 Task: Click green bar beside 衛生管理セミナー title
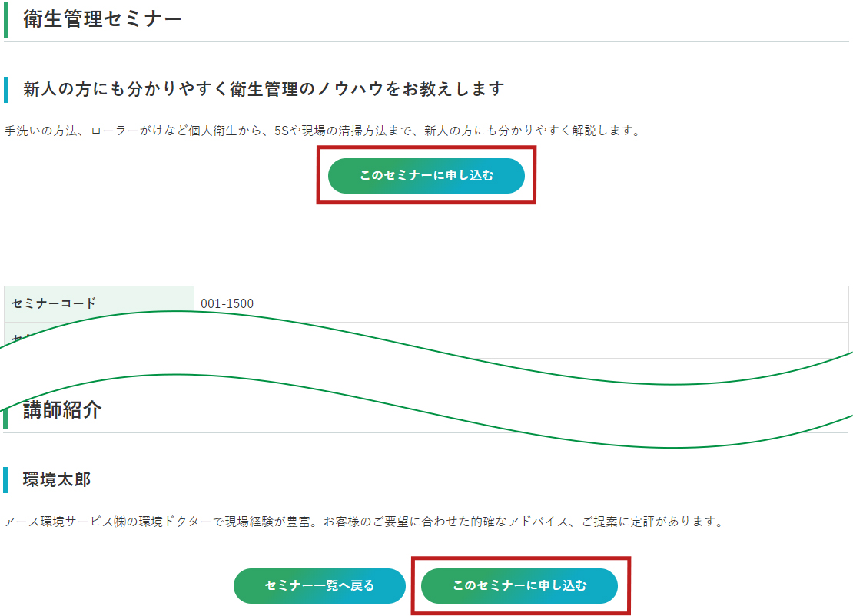pos(6,19)
